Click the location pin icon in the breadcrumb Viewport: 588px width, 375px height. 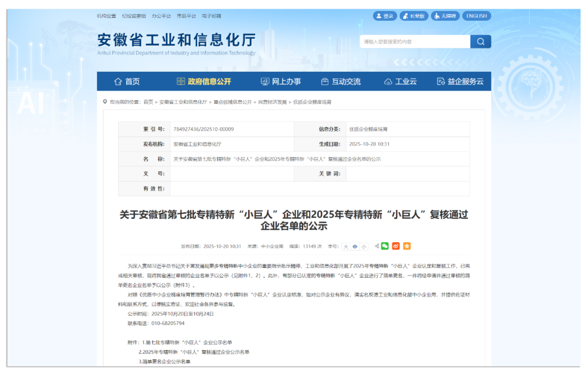click(106, 101)
